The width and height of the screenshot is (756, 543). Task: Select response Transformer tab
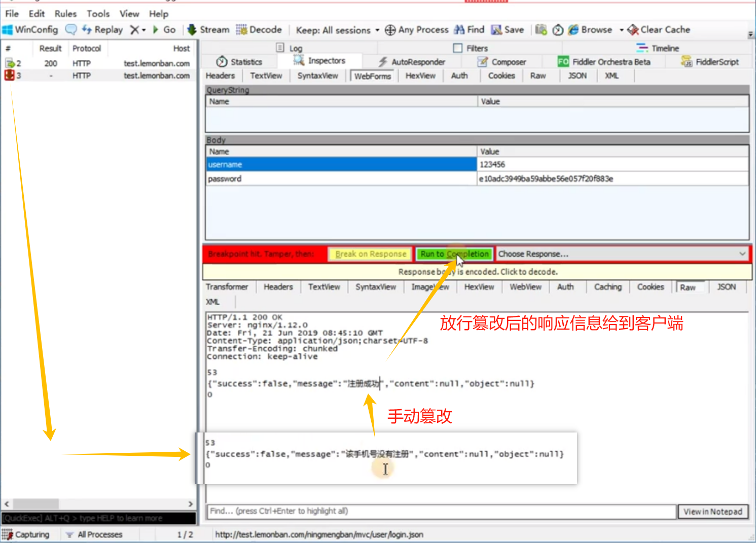[x=227, y=287]
